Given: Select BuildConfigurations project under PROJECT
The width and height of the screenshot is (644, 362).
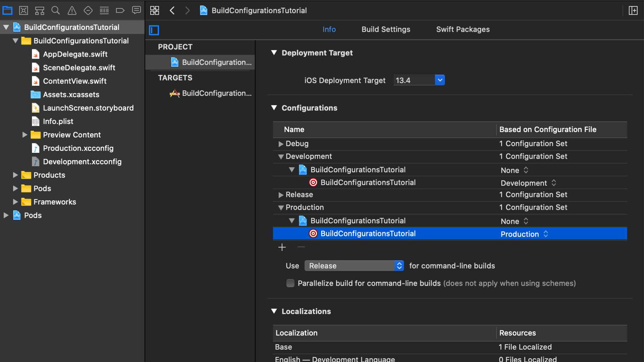Looking at the screenshot, I should point(211,62).
